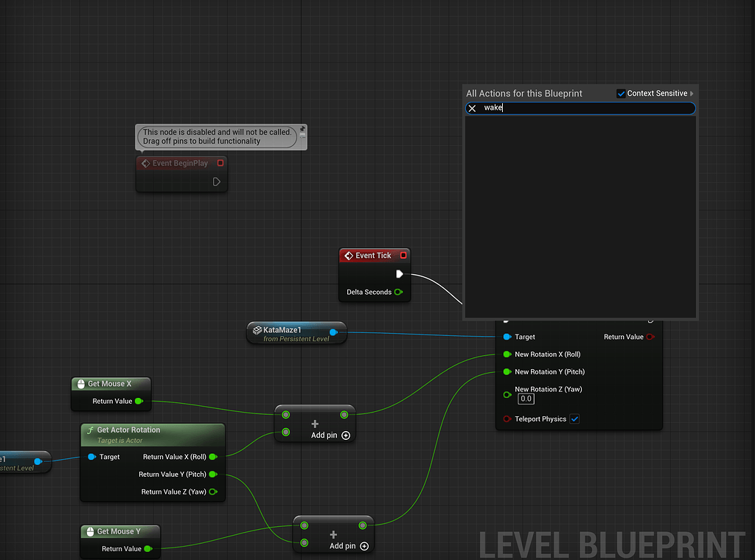This screenshot has width=755, height=560.
Task: Click the pin icon on the disabled-node comment bubble
Action: (302, 129)
